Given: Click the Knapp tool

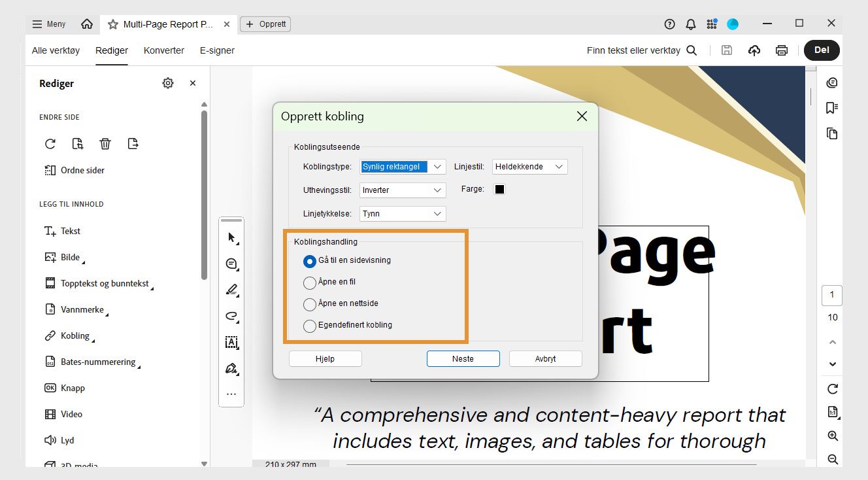Looking at the screenshot, I should [64, 388].
